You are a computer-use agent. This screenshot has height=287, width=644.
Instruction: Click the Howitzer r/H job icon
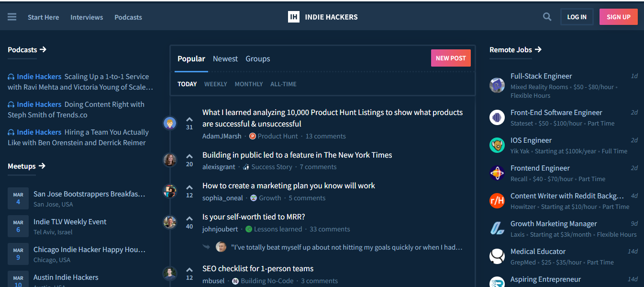coord(497,201)
